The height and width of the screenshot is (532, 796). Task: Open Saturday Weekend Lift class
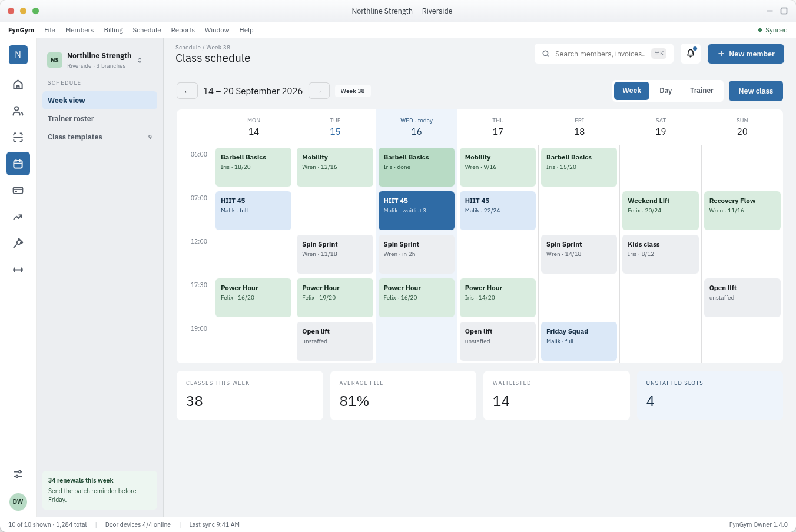(661, 211)
